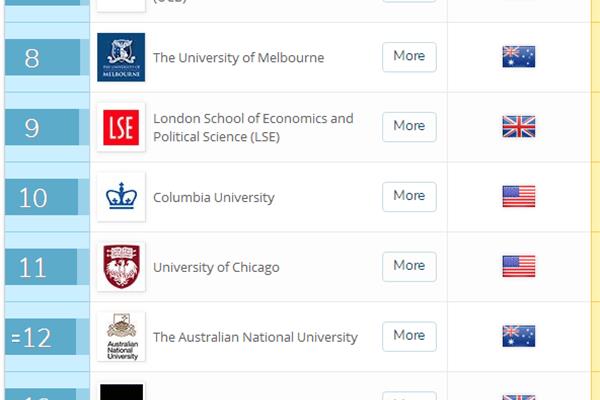Viewport: 600px width, 400px height.
Task: Open More for The Australian National University
Action: click(409, 336)
